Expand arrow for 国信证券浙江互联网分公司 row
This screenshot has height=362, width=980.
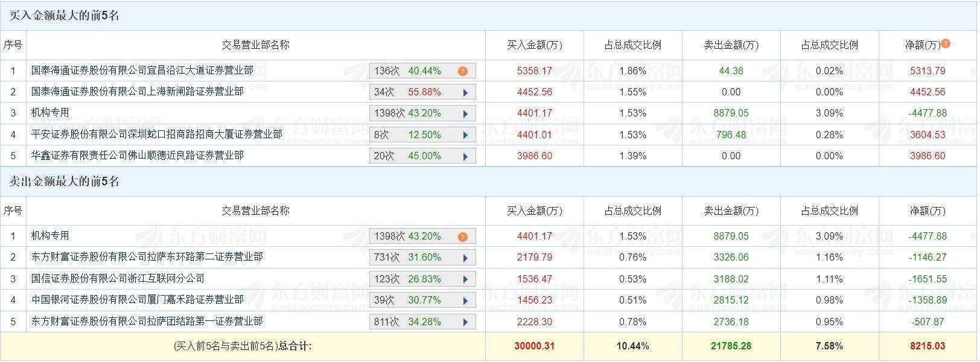(x=465, y=279)
